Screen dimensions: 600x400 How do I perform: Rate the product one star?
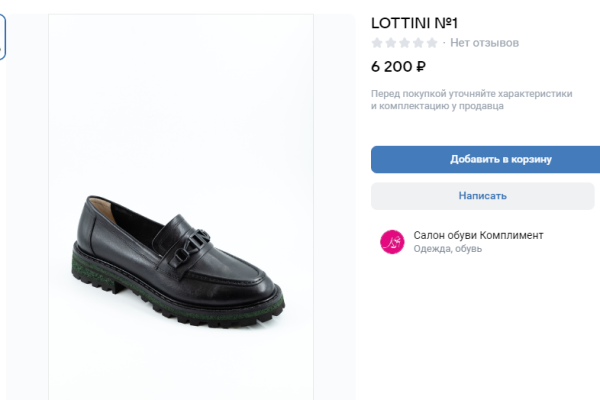point(377,43)
